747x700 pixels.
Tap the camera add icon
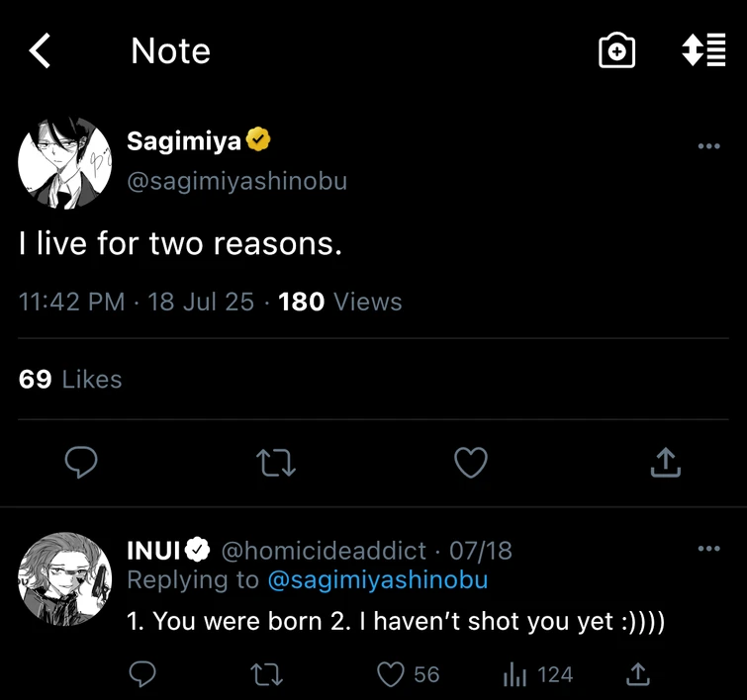click(x=617, y=51)
